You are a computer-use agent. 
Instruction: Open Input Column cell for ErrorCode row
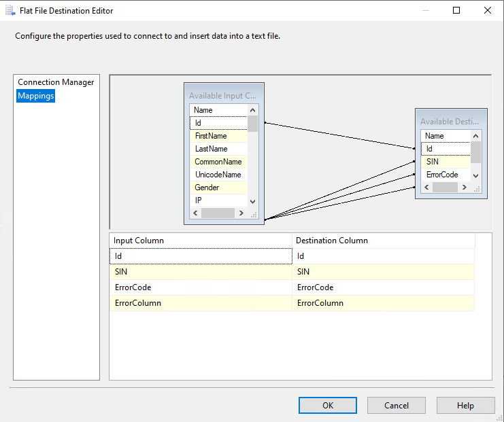(200, 287)
